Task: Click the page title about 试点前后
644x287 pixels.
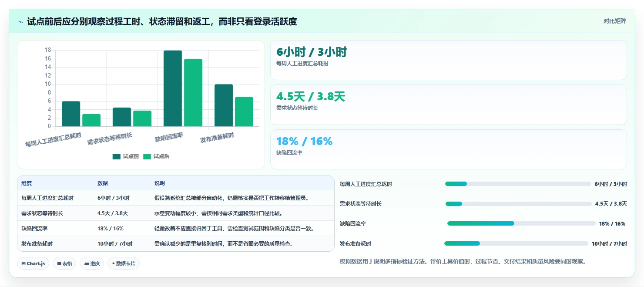Action: point(162,21)
